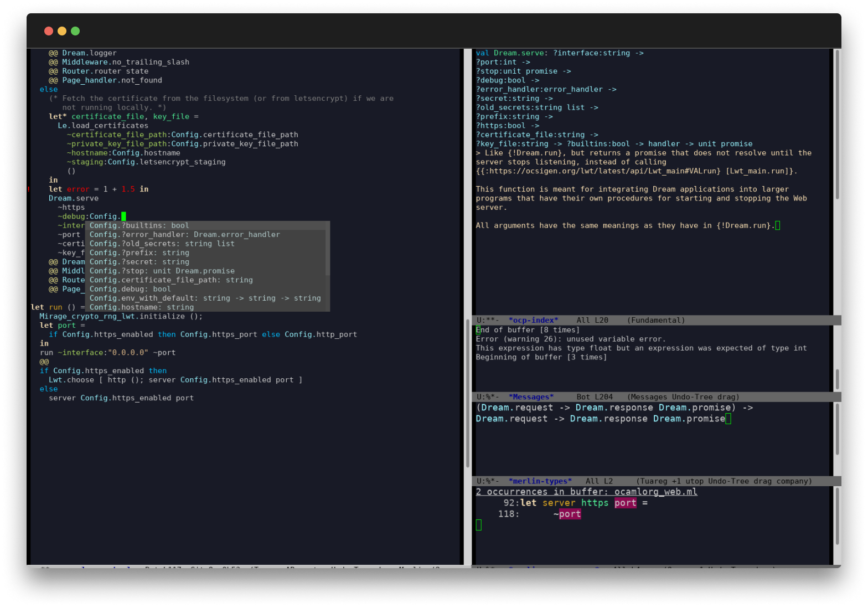Click "Dream.serve" in the left code pane
This screenshot has width=868, height=608.
[x=74, y=198]
